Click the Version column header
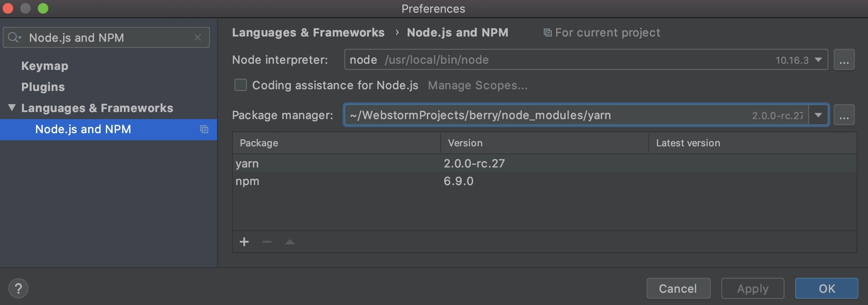The width and height of the screenshot is (868, 305). click(x=545, y=143)
